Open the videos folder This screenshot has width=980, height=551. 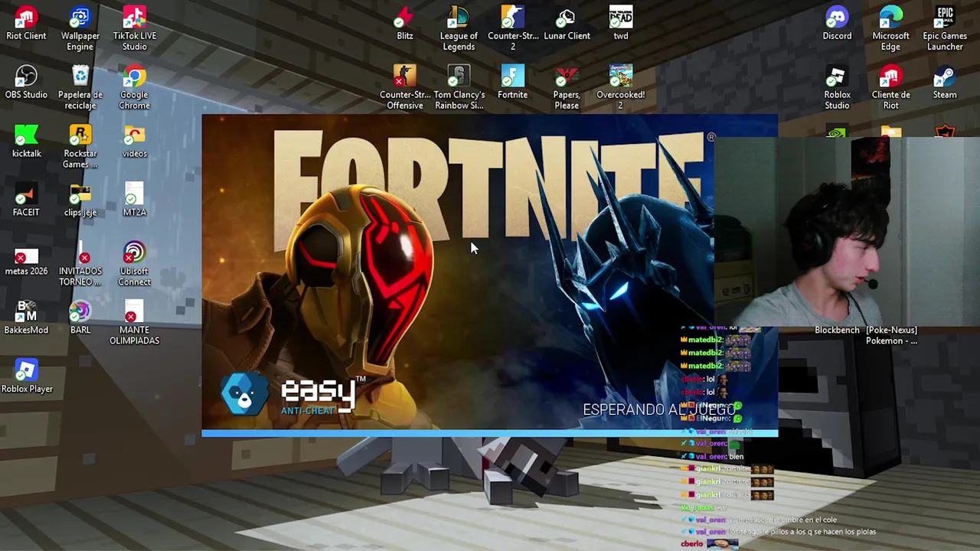[134, 142]
